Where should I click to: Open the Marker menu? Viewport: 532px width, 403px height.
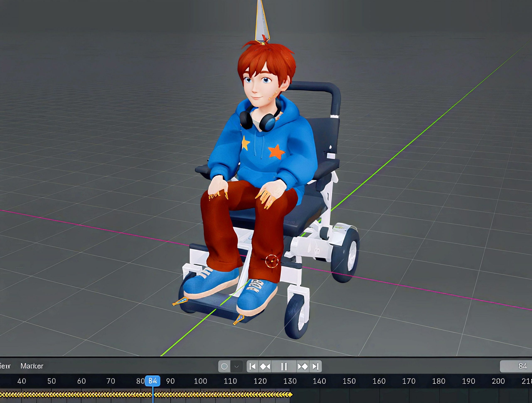32,366
